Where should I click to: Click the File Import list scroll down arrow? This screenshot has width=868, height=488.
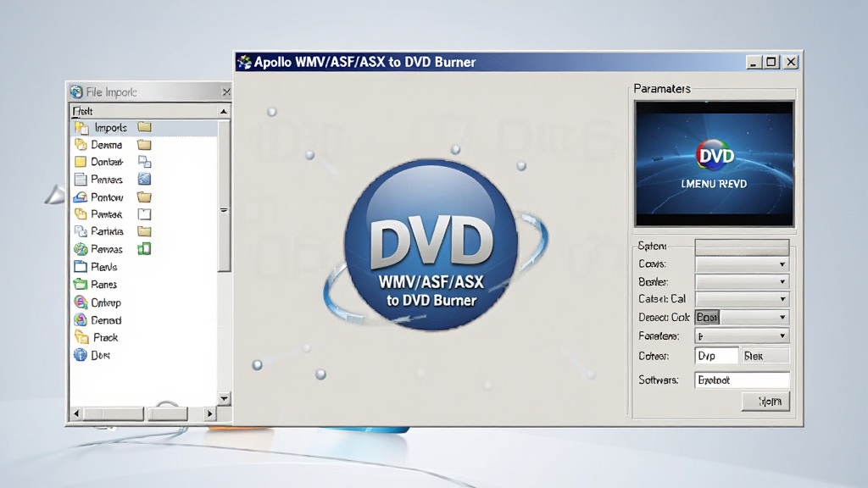pyautogui.click(x=224, y=398)
